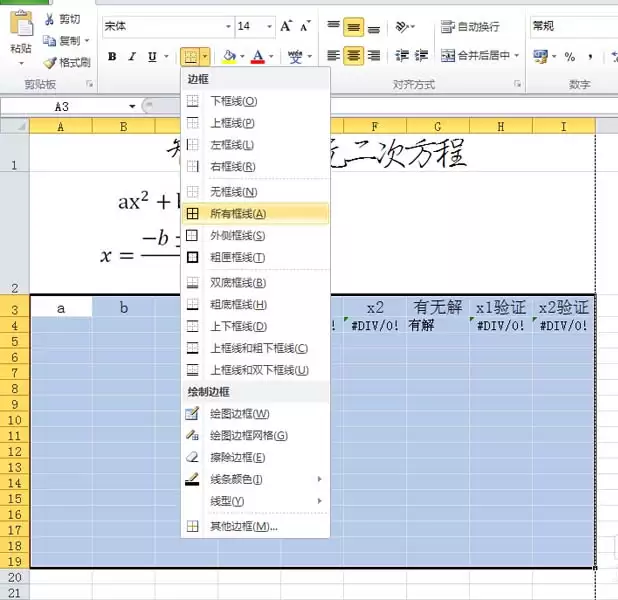Click the Format Painter (格式刷) icon
The width and height of the screenshot is (618, 600).
pyautogui.click(x=49, y=62)
